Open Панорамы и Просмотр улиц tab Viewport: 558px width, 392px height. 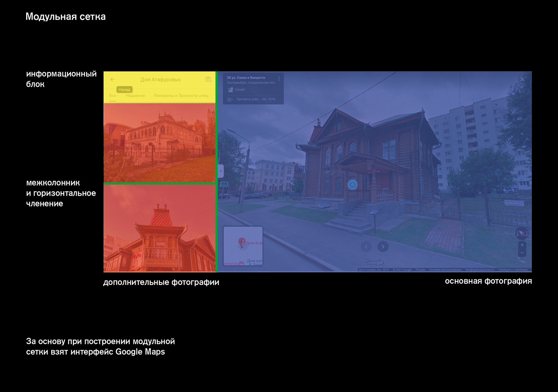[x=181, y=96]
